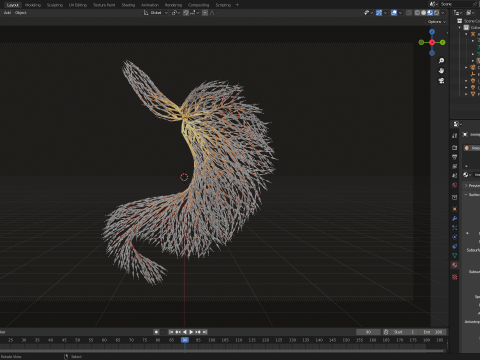Click the blue Z axis on navigation gizmo

(x=432, y=32)
